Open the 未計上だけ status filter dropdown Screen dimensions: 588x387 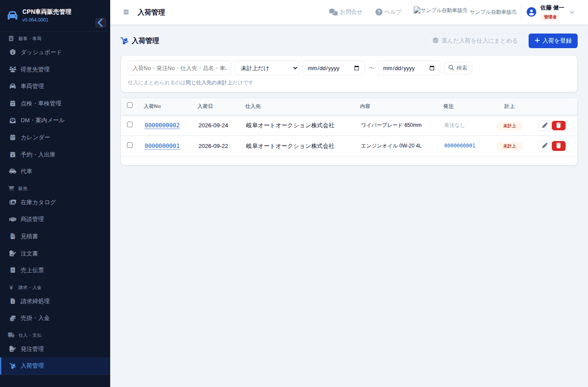coord(267,68)
